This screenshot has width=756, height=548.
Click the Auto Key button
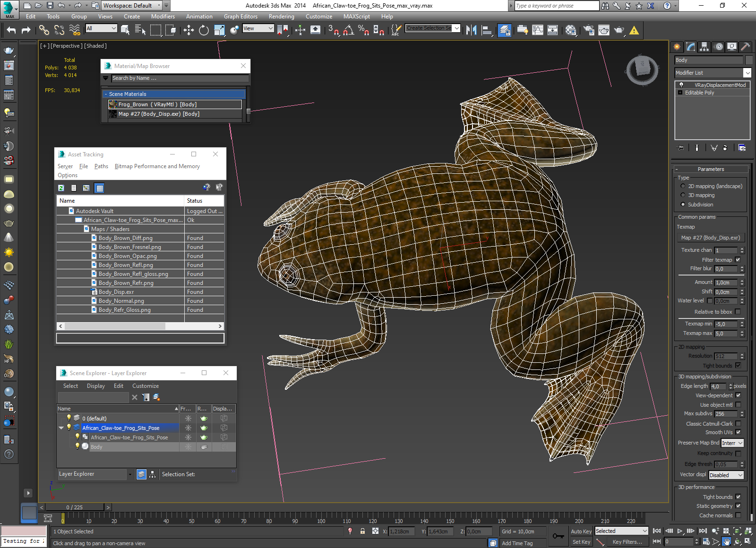tap(581, 531)
